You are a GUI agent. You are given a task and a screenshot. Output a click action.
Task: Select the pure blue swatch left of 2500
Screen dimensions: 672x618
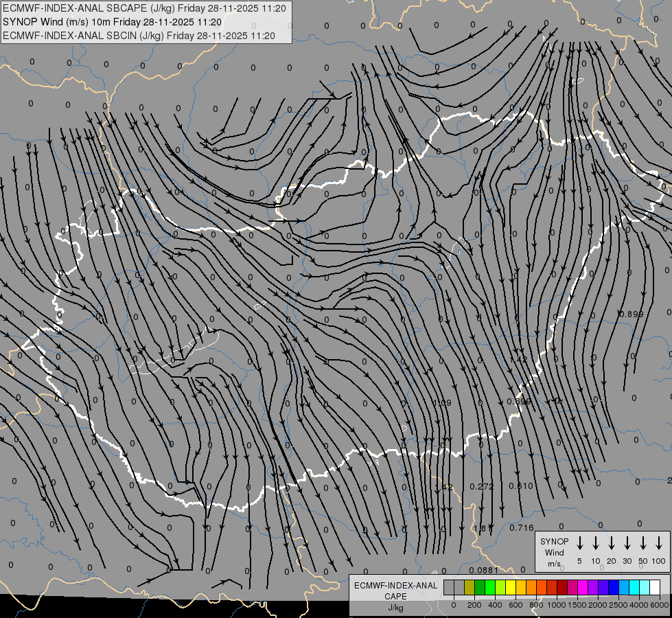coord(613,588)
